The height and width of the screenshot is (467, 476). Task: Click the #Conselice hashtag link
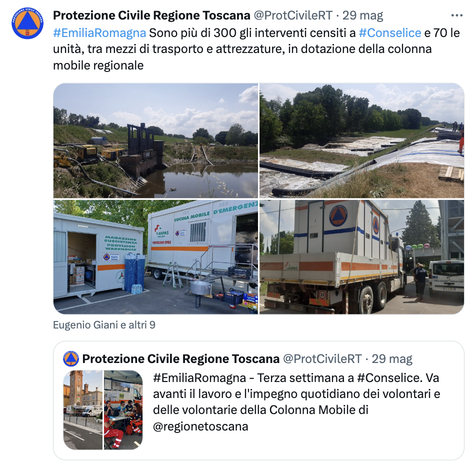[390, 33]
